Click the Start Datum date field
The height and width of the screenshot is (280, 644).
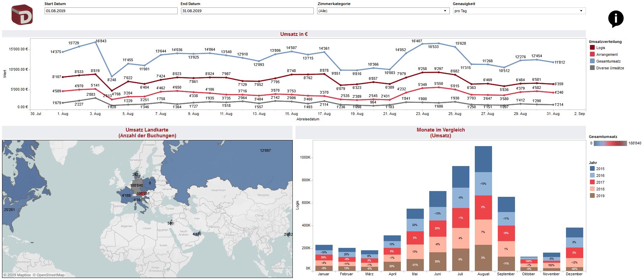point(111,11)
